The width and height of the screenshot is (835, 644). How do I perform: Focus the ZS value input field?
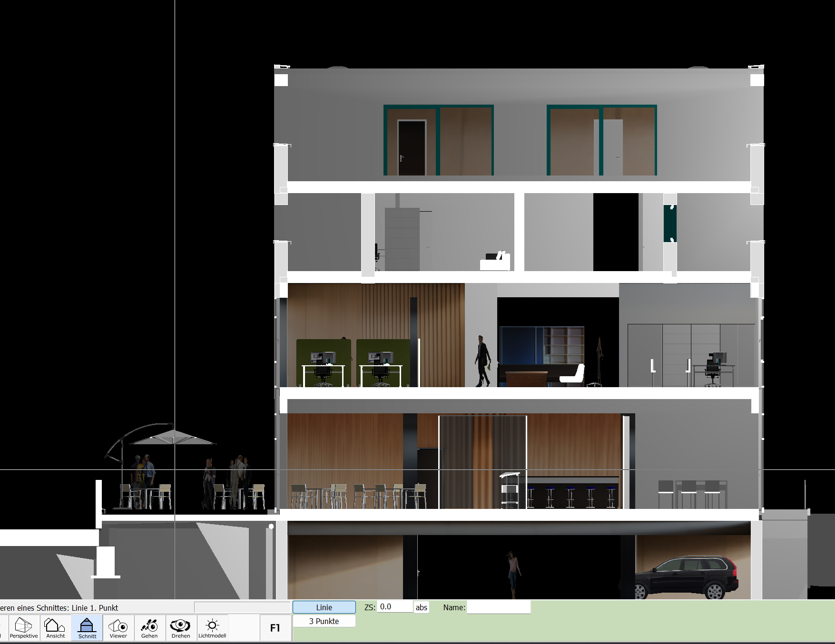point(395,607)
